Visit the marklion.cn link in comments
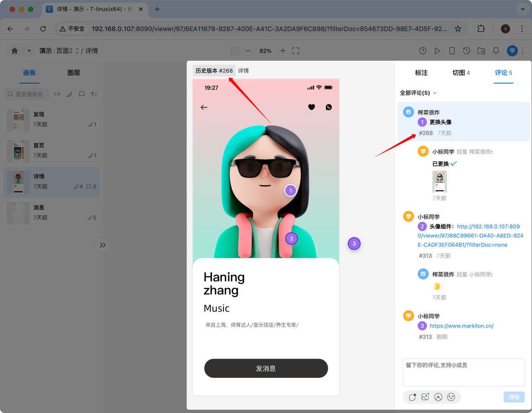 pos(461,326)
